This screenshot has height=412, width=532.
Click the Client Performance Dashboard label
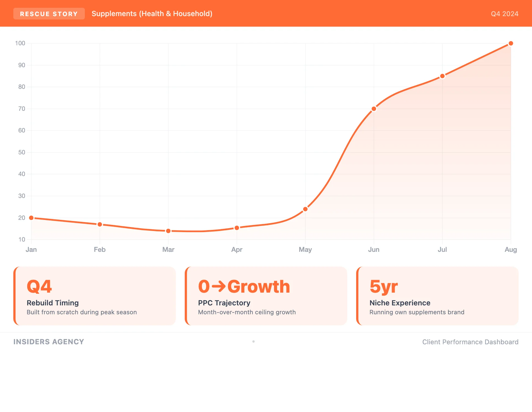coord(470,342)
